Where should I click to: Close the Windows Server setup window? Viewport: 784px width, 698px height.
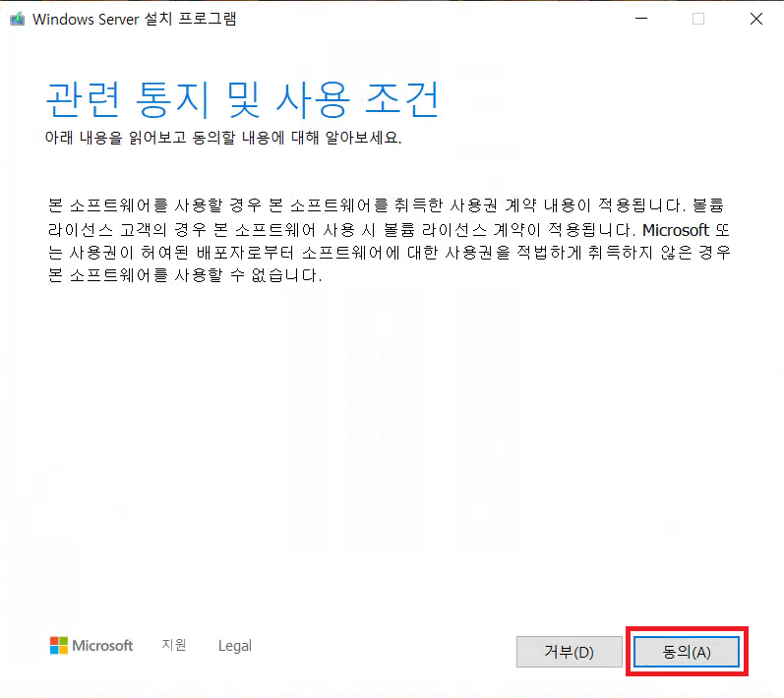756,19
